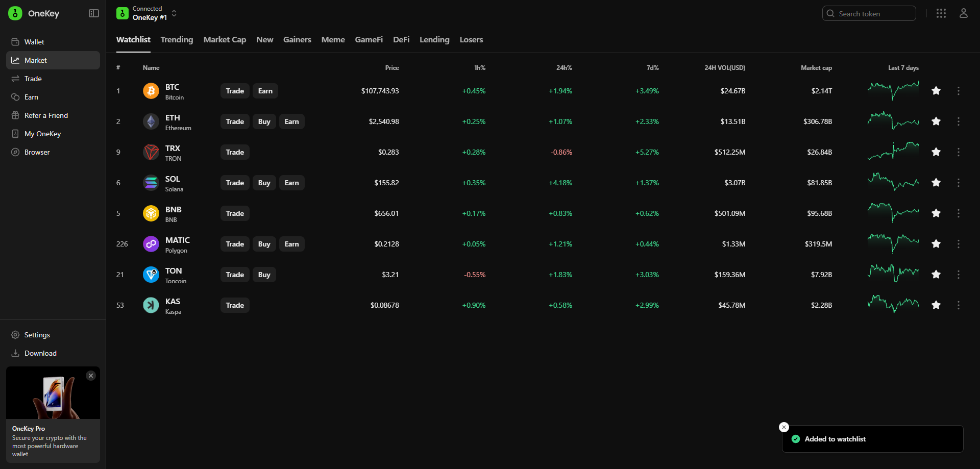
Task: Open the Lending tab
Action: click(434, 40)
